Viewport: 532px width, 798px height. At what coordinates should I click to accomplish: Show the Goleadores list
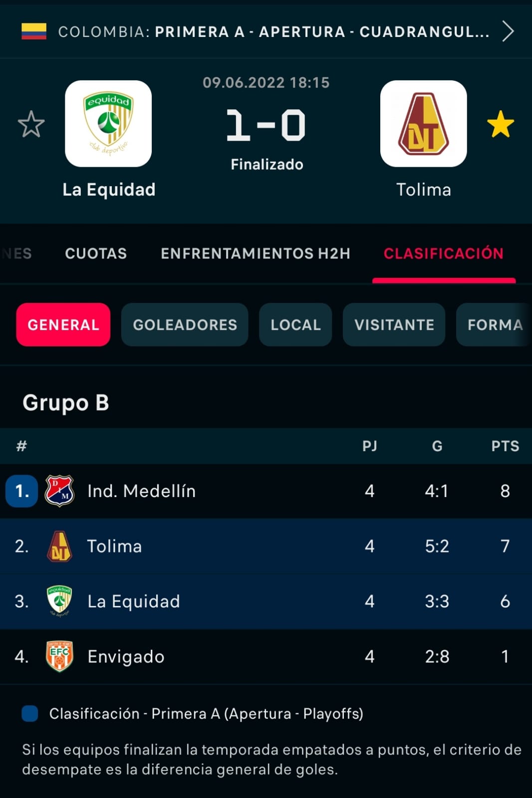[185, 325]
